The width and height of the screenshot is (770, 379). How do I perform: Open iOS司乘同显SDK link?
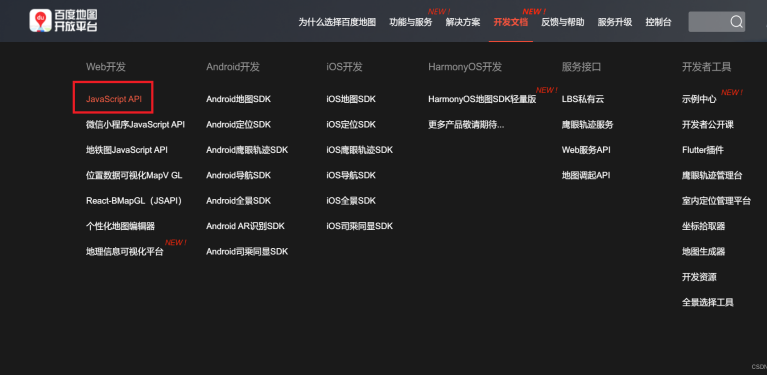(359, 226)
